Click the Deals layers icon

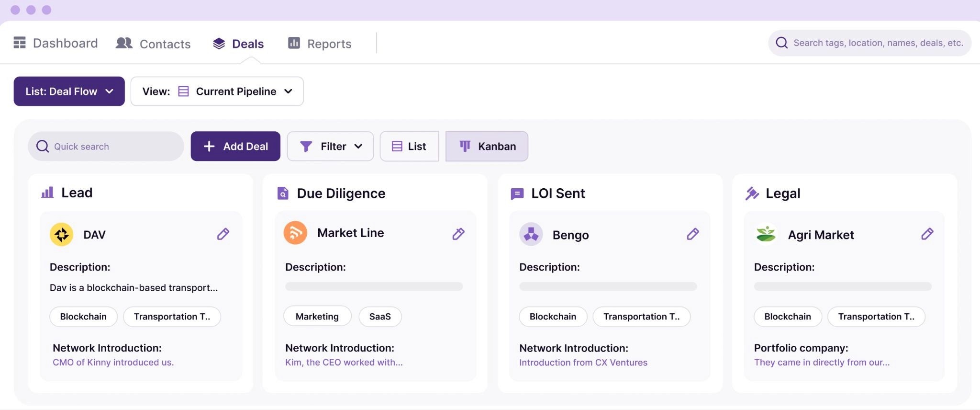pyautogui.click(x=219, y=44)
